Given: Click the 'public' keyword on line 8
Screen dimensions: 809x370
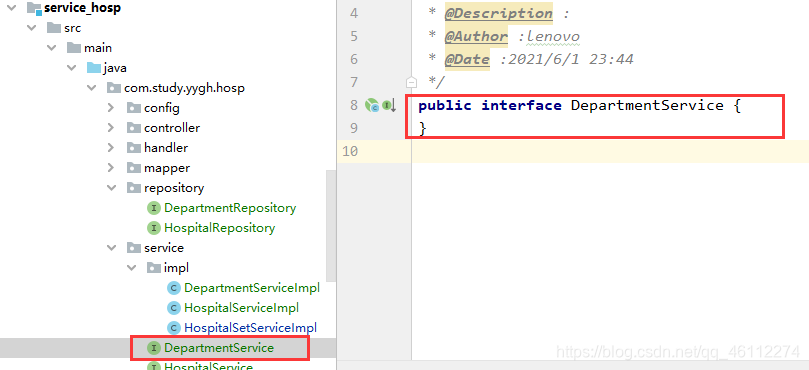Looking at the screenshot, I should tap(445, 106).
